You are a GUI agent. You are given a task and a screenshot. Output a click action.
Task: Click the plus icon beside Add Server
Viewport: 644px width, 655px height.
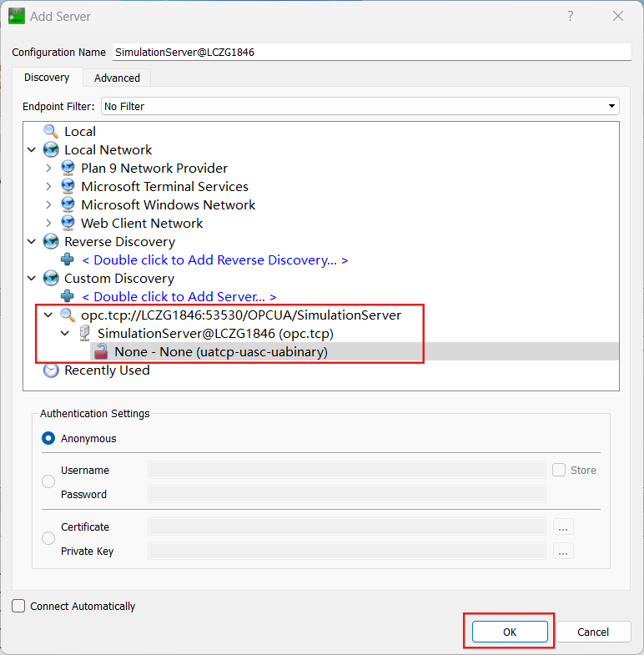(x=68, y=296)
